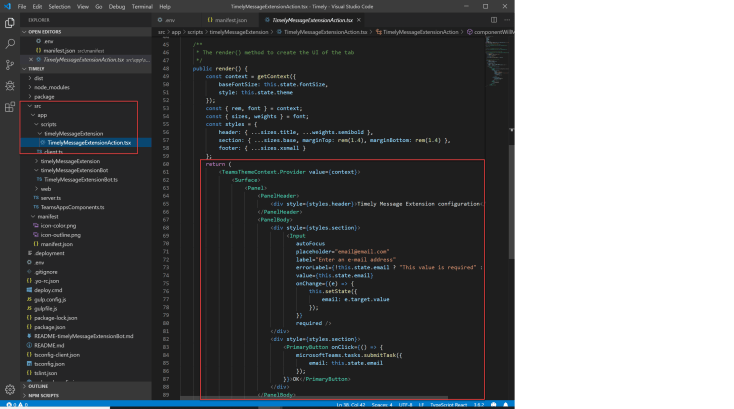Open the Selection menu
734x409 pixels.
[59, 7]
